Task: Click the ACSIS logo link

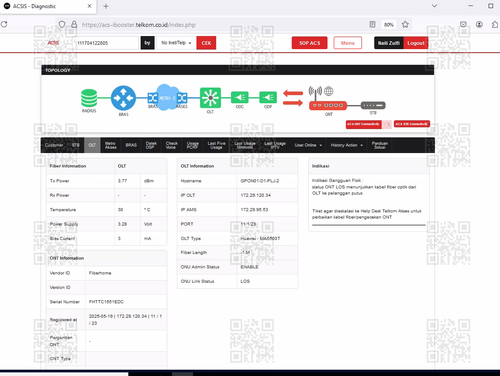Action: coord(53,43)
